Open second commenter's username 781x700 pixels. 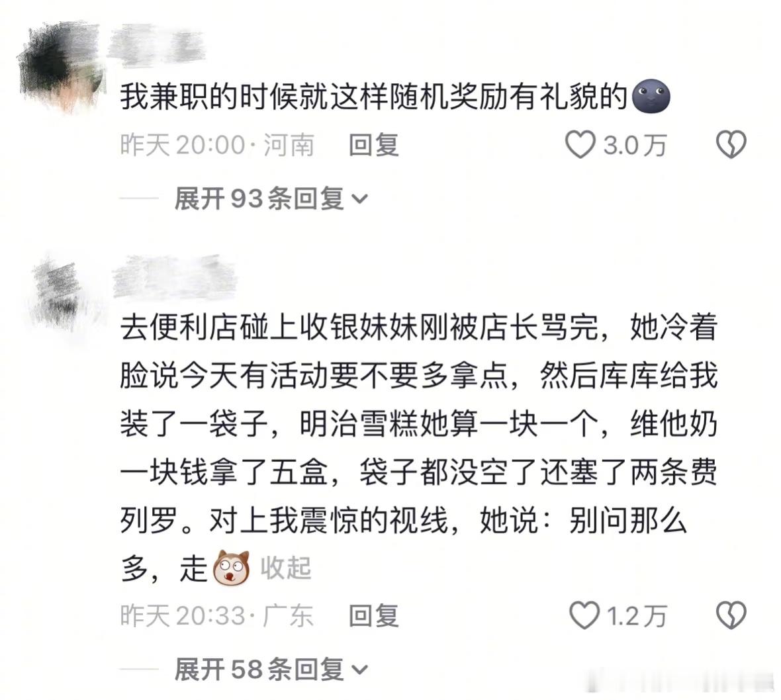click(x=174, y=277)
